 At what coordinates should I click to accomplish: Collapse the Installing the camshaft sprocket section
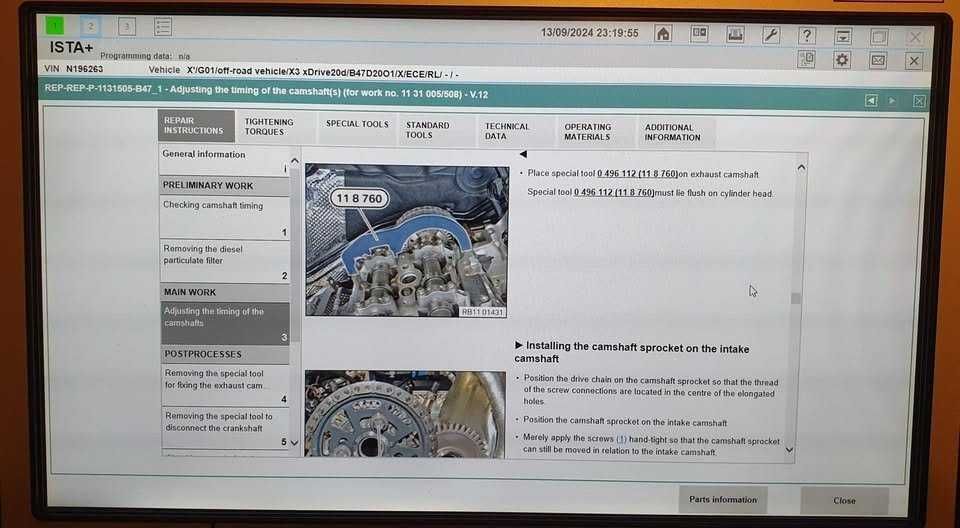[519, 345]
